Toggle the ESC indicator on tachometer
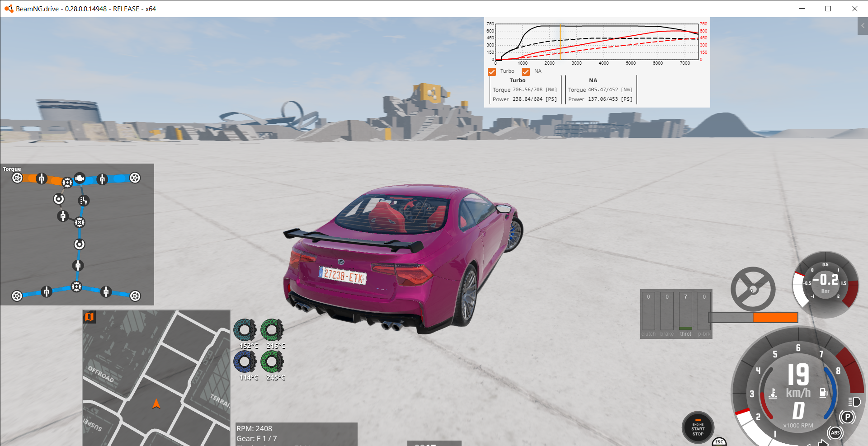Image resolution: width=868 pixels, height=446 pixels. pyautogui.click(x=719, y=442)
